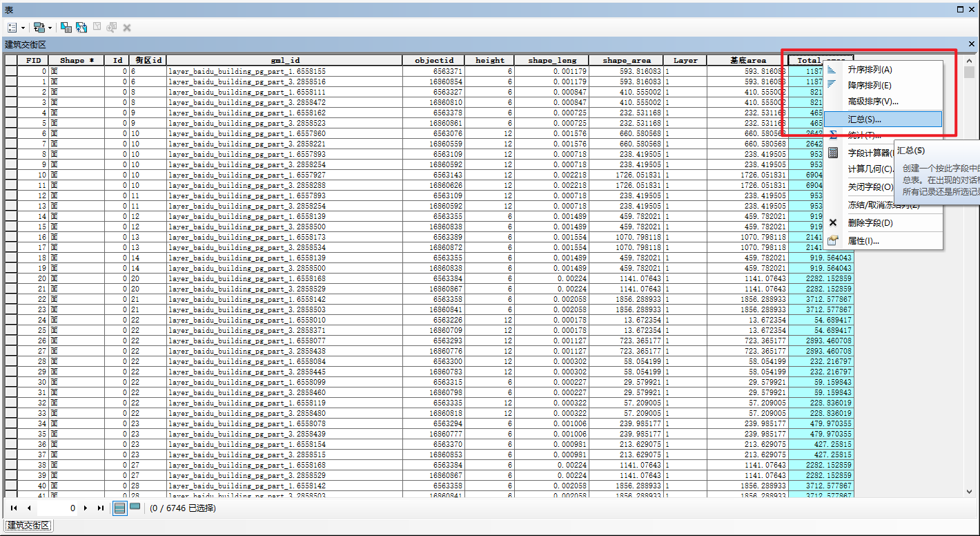Select 升序排列(A) from context menu
Image resolution: width=980 pixels, height=536 pixels.
(870, 70)
